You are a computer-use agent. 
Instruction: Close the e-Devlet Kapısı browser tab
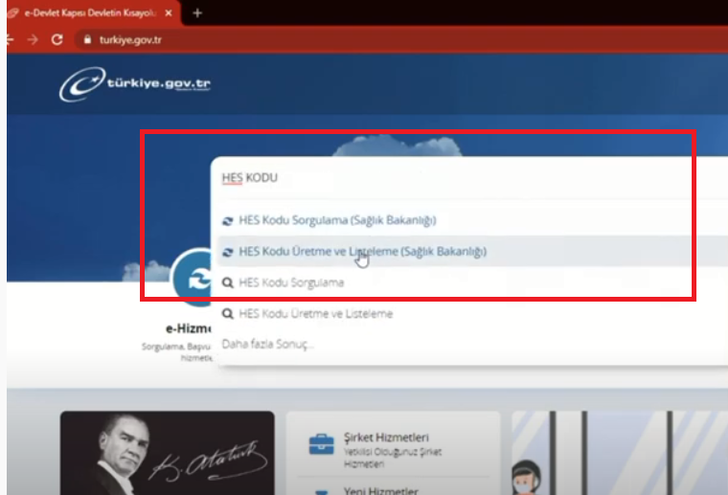(x=169, y=13)
